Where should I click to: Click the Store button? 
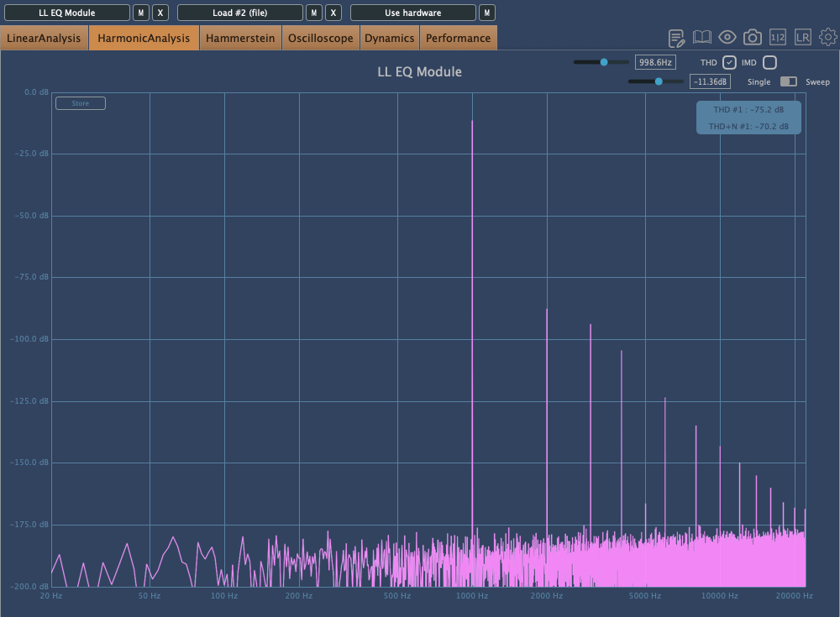81,103
